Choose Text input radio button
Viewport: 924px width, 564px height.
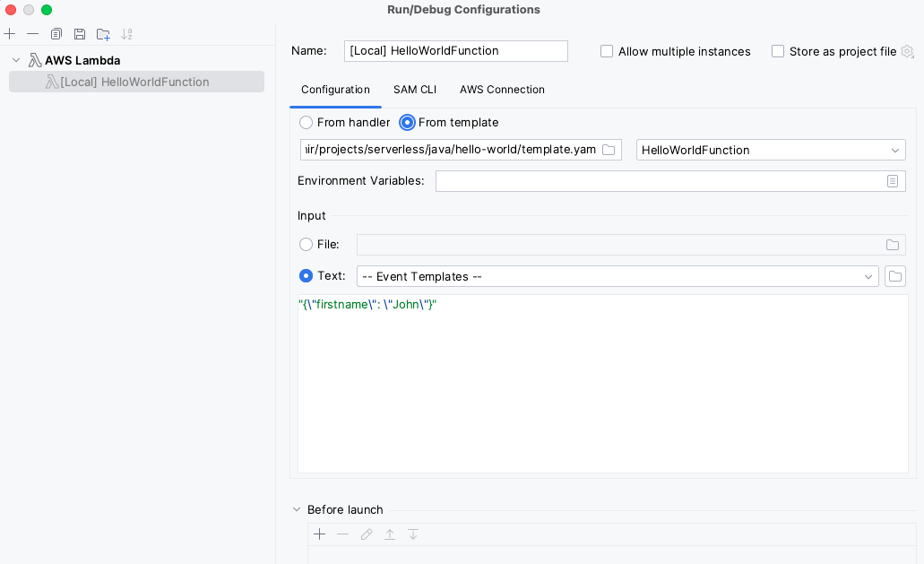pyautogui.click(x=306, y=275)
